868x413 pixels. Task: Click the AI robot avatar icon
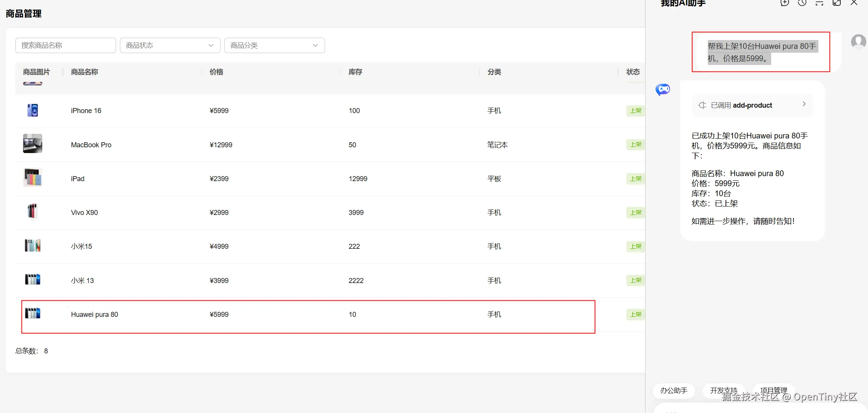[x=663, y=90]
